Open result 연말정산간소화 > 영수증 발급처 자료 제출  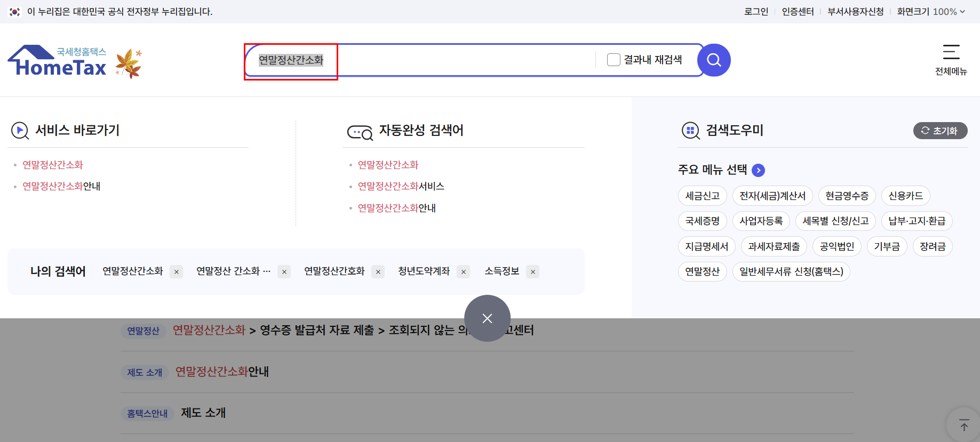pos(353,331)
